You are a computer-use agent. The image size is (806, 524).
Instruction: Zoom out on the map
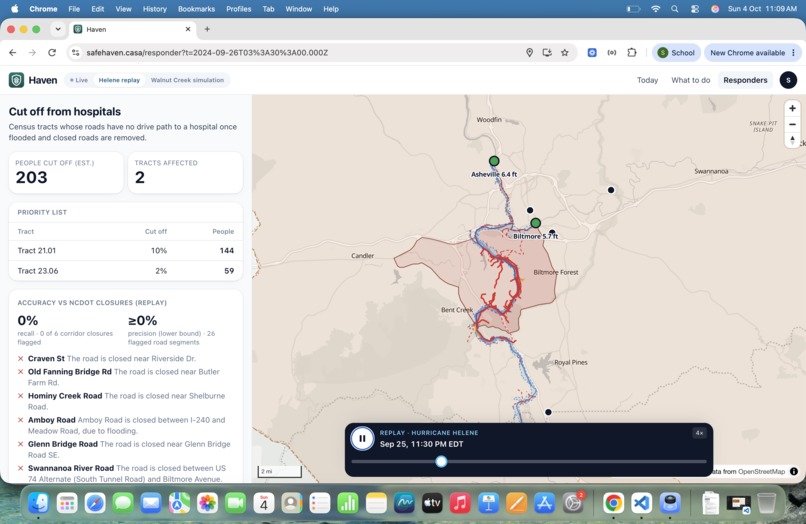coord(792,124)
